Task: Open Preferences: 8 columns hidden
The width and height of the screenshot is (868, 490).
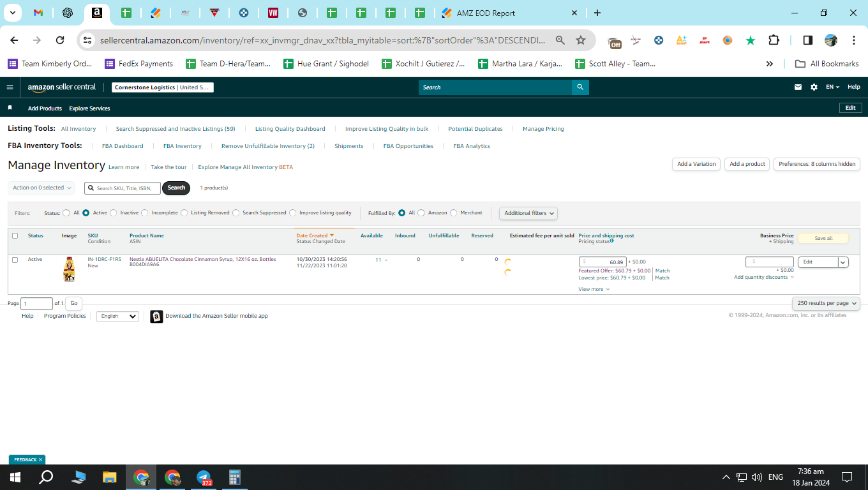Action: [x=817, y=164]
